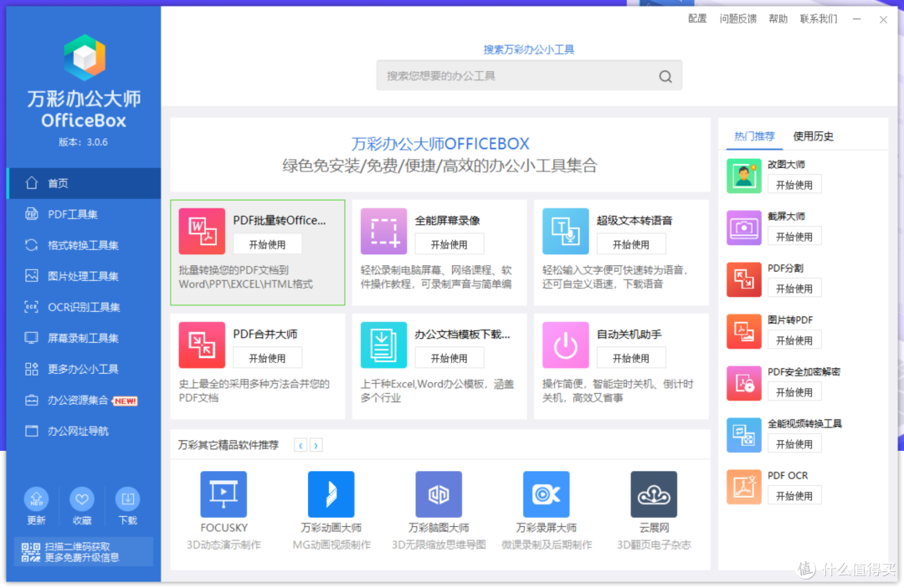Open 办公资源集合 in the sidebar
904x588 pixels.
point(84,401)
